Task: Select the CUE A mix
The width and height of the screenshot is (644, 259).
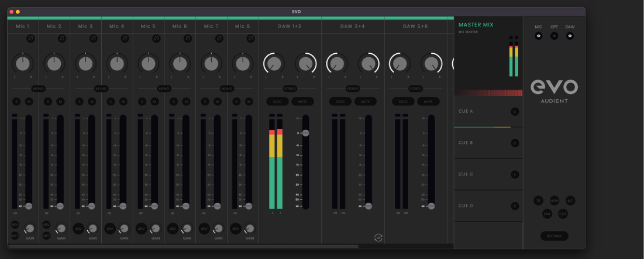Action: (488, 112)
